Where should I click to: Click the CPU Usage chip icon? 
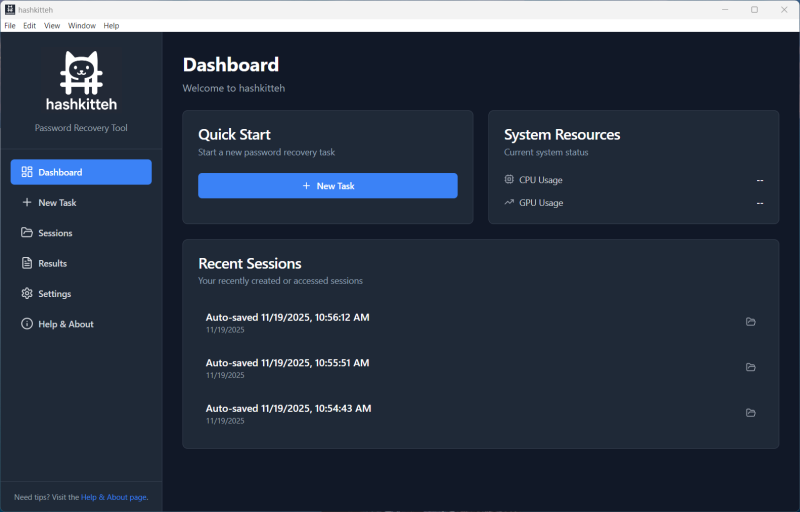[509, 180]
